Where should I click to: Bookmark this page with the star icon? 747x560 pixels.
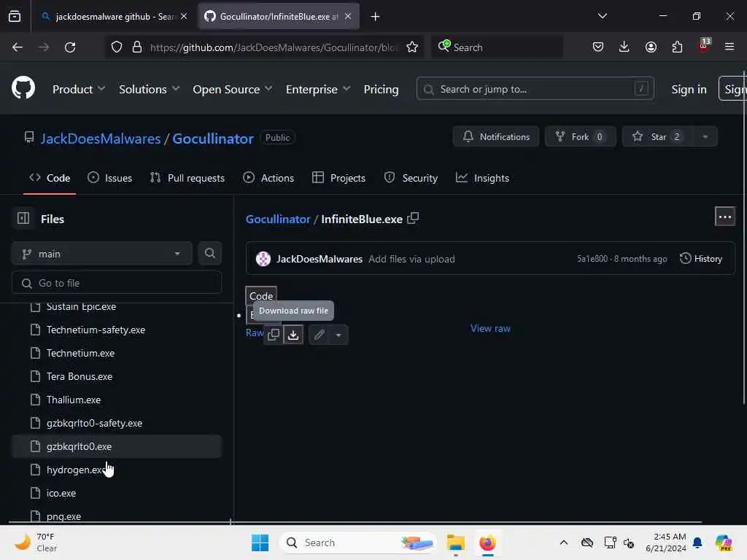click(x=412, y=47)
